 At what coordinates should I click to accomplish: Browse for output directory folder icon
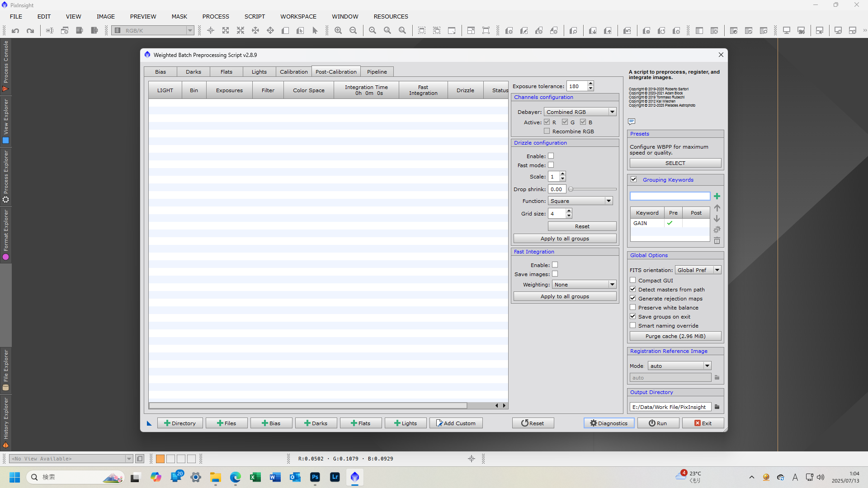[717, 407]
